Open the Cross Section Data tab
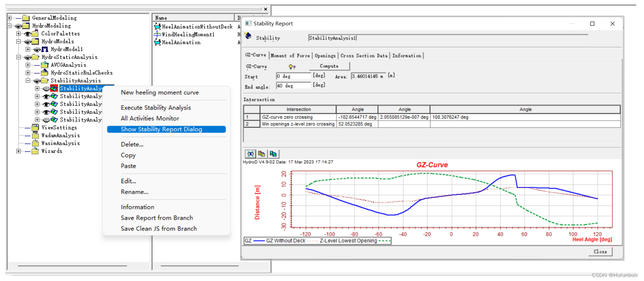The width and height of the screenshot is (644, 281). coord(364,56)
